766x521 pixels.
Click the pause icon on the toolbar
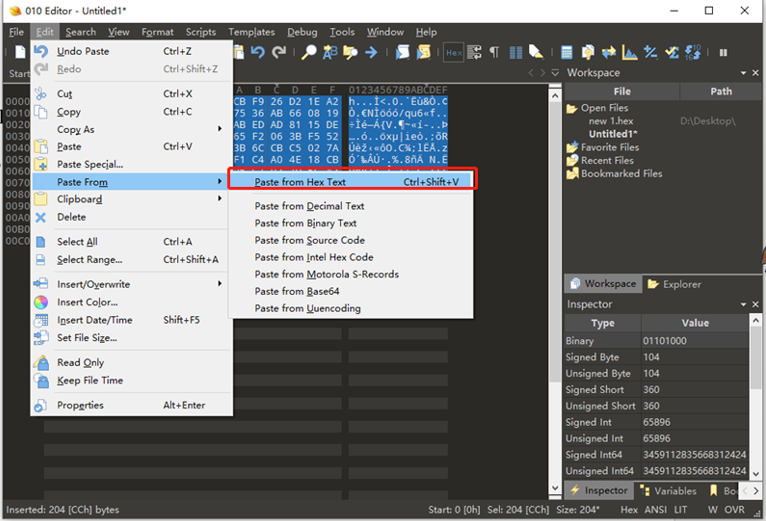(723, 52)
